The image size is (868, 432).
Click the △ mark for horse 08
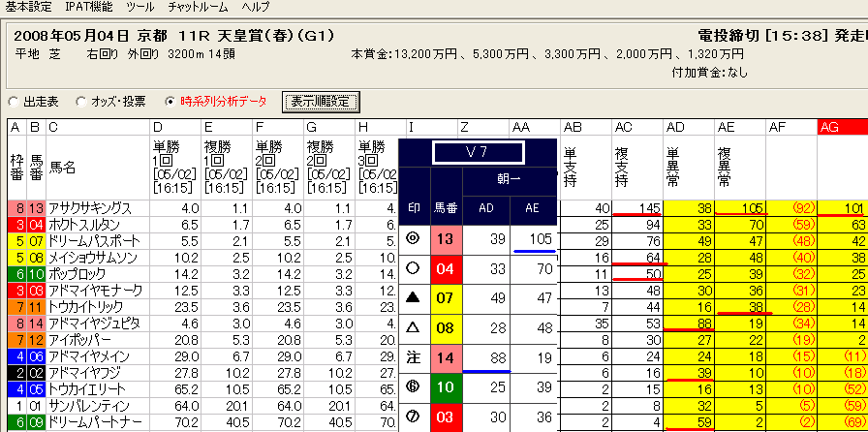[413, 328]
